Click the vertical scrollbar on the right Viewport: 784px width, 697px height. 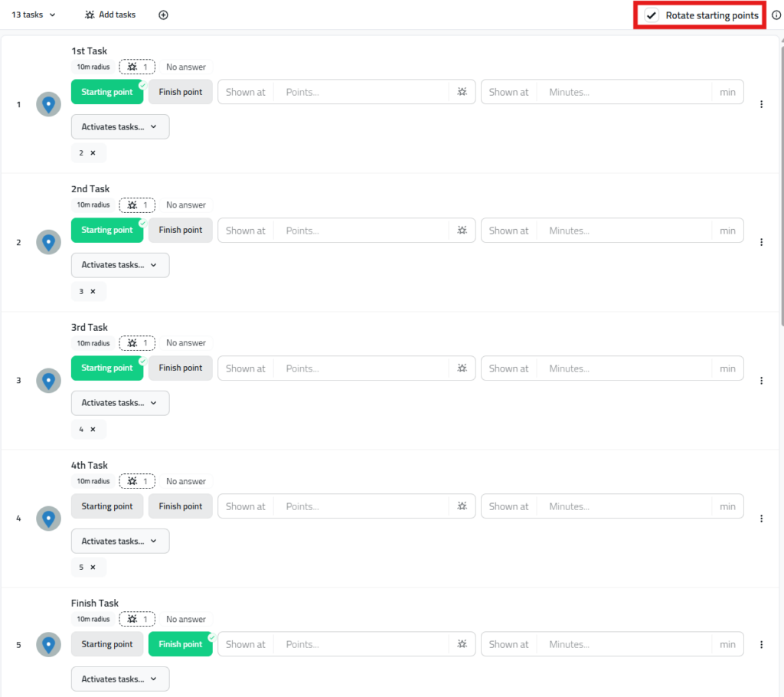click(780, 184)
